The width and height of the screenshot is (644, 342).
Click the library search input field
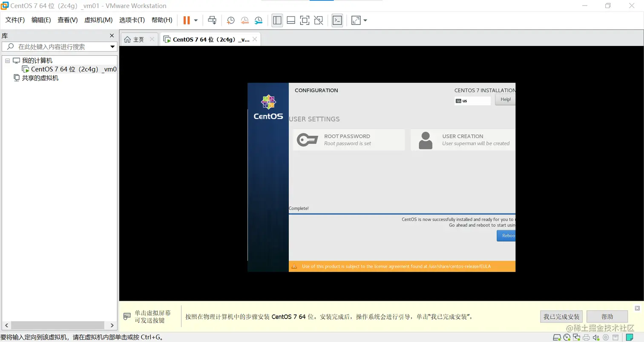coord(55,47)
